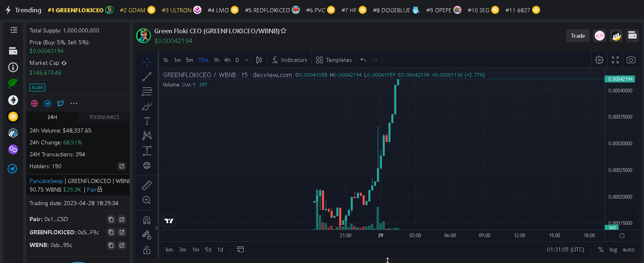
Task: Open go to date picker
Action: click(240, 250)
